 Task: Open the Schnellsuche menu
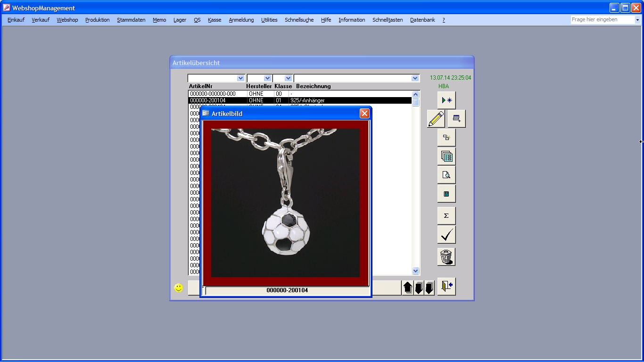tap(299, 20)
